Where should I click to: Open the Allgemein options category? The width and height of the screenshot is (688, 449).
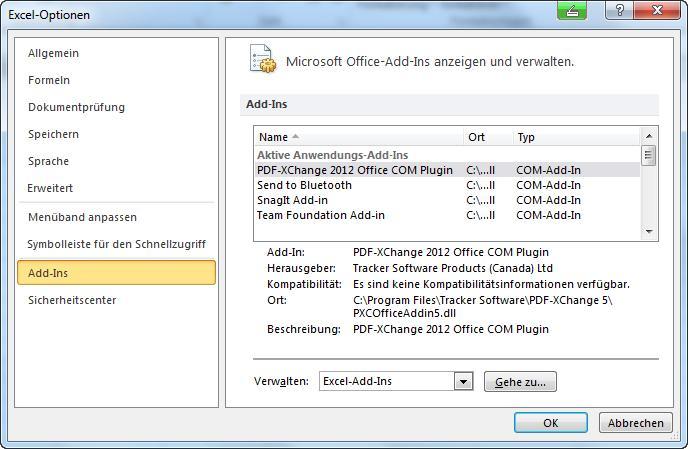click(54, 53)
